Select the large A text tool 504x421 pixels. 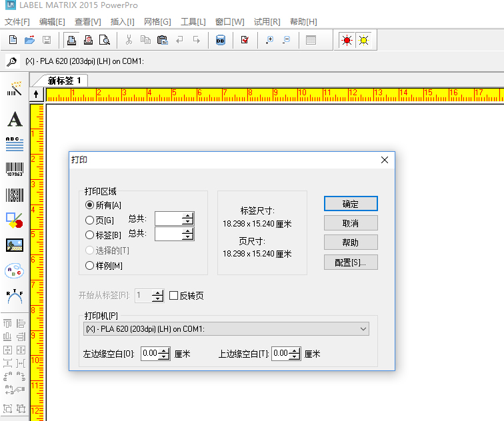15,119
